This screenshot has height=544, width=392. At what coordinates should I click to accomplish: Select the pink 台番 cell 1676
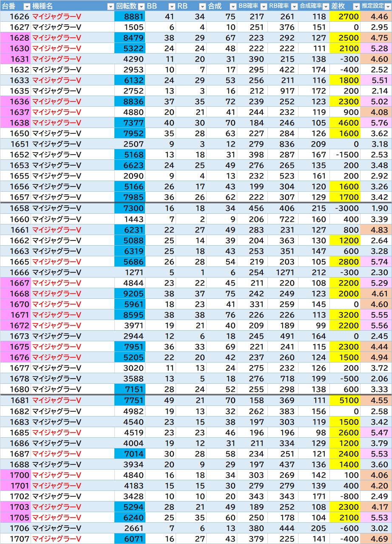15,357
